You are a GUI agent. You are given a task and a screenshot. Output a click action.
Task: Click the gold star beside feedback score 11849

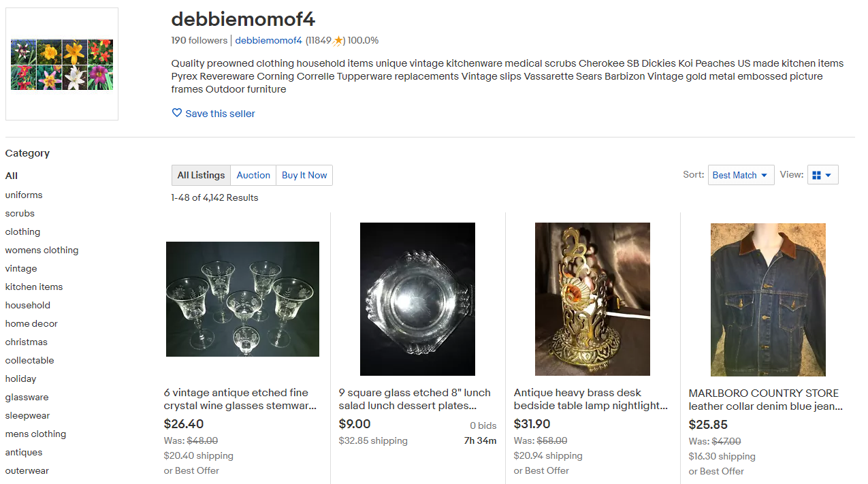point(338,40)
